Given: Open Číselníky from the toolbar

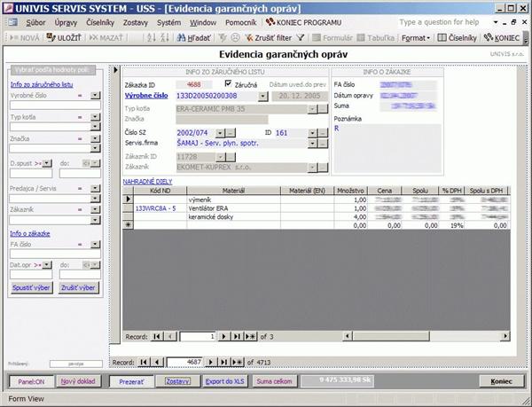Looking at the screenshot, I should (x=457, y=37).
